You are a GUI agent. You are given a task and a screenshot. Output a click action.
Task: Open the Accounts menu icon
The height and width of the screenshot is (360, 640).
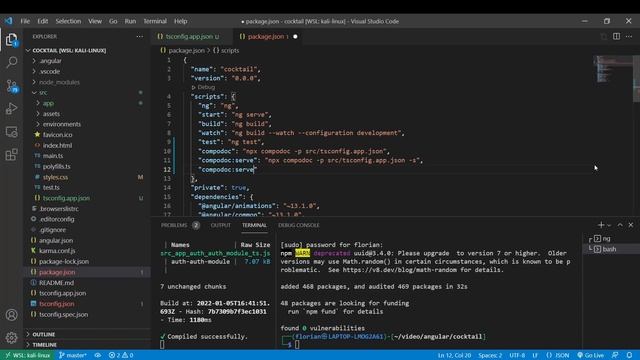[11, 315]
